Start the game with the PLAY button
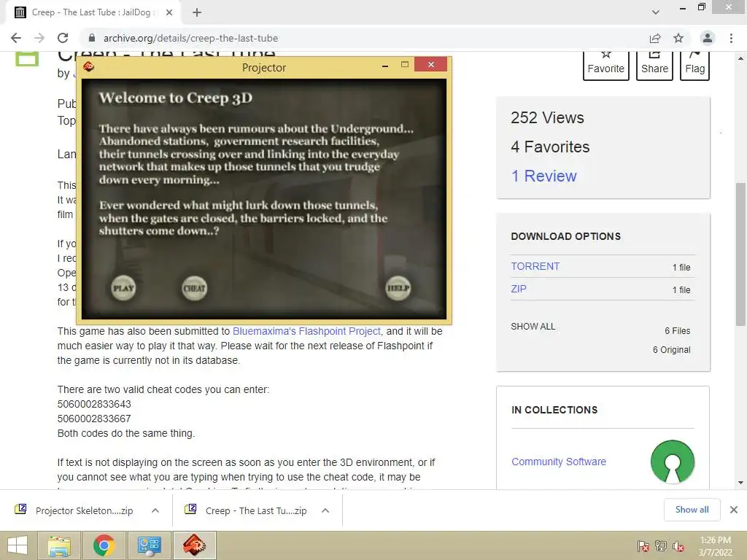 (123, 288)
